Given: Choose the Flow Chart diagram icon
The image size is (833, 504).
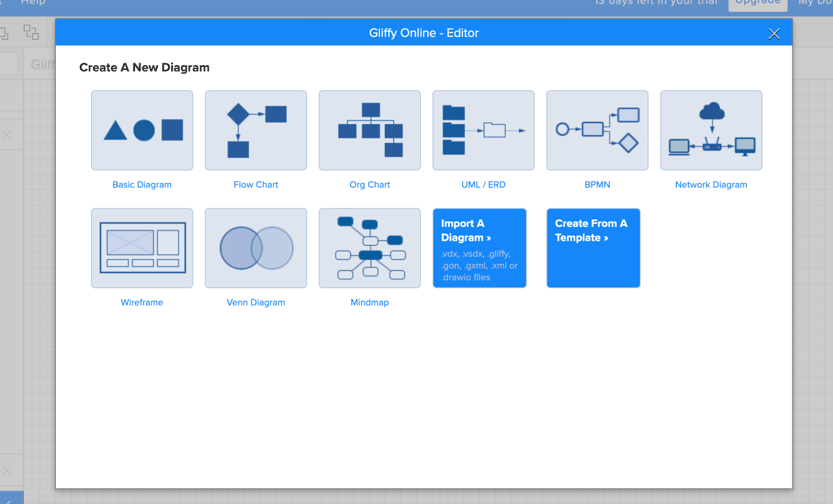Looking at the screenshot, I should (x=256, y=130).
